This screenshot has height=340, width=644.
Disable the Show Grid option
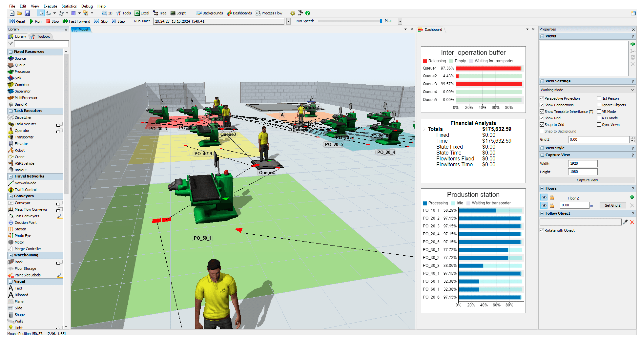pos(542,118)
